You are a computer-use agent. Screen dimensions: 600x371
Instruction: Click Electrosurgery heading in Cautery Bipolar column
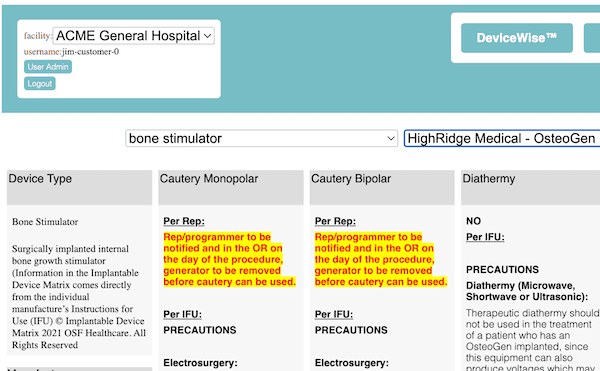pyautogui.click(x=352, y=363)
